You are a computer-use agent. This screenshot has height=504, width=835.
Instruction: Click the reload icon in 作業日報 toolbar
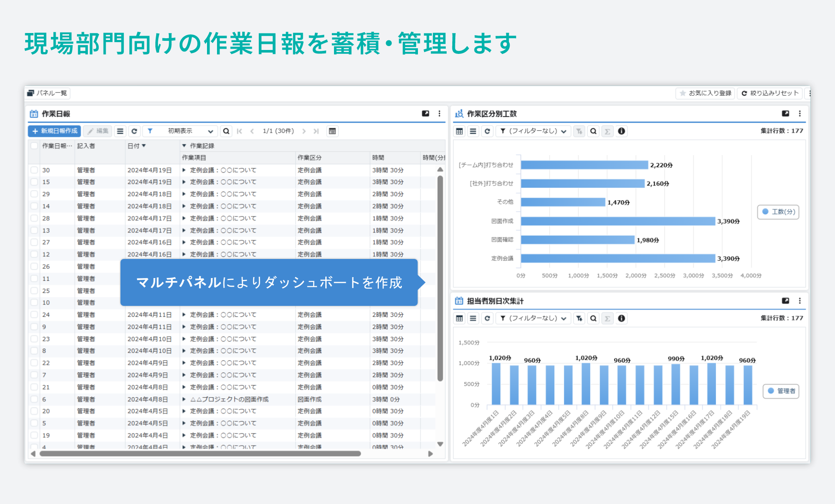(135, 131)
